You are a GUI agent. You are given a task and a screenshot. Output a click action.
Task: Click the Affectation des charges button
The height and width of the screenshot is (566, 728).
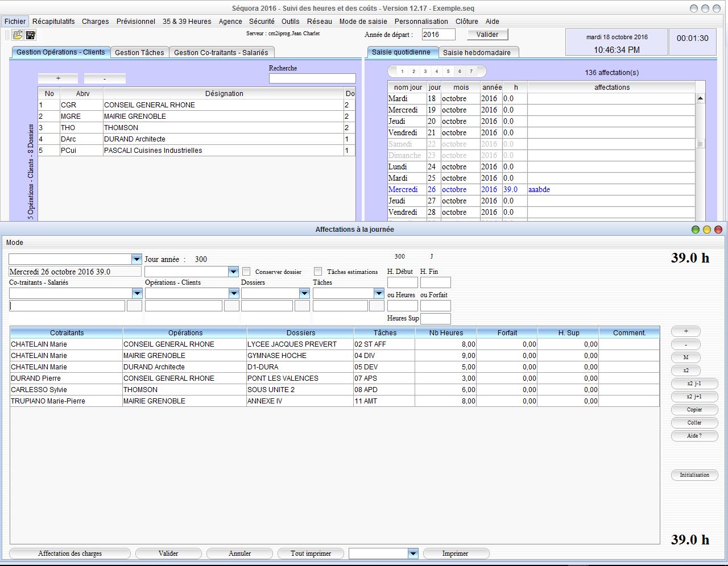(70, 553)
